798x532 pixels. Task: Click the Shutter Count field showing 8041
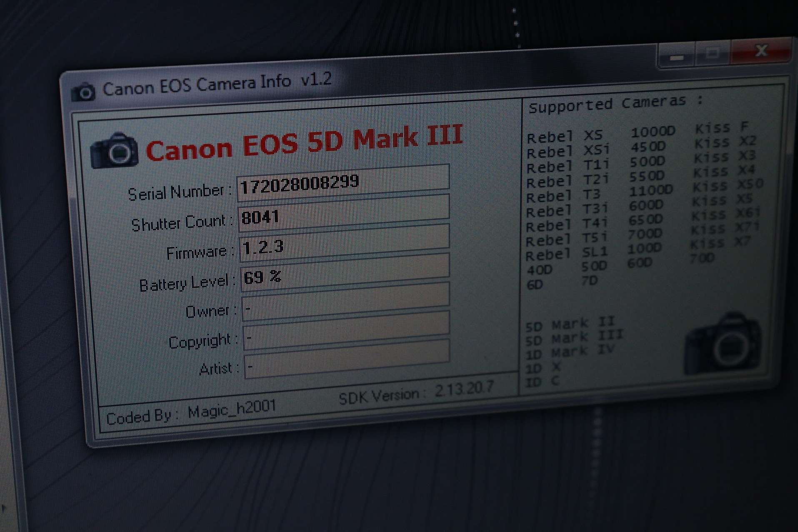click(344, 213)
